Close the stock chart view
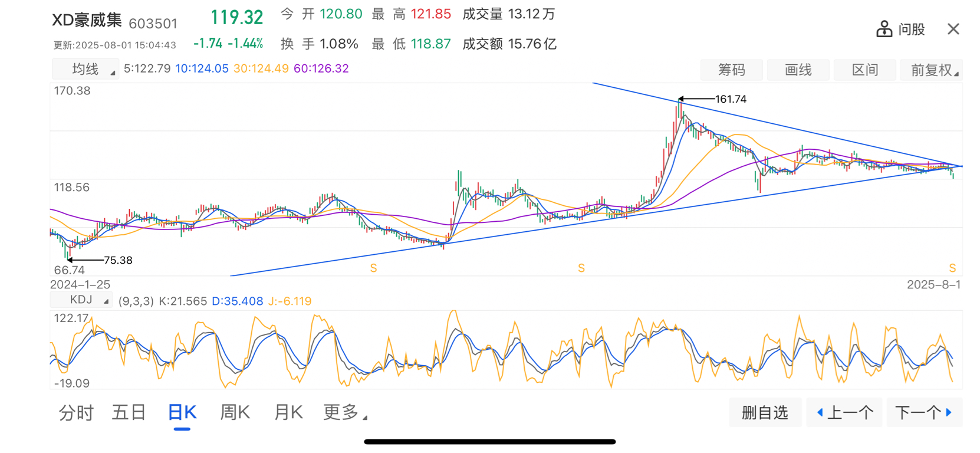The width and height of the screenshot is (980, 453). (x=953, y=29)
